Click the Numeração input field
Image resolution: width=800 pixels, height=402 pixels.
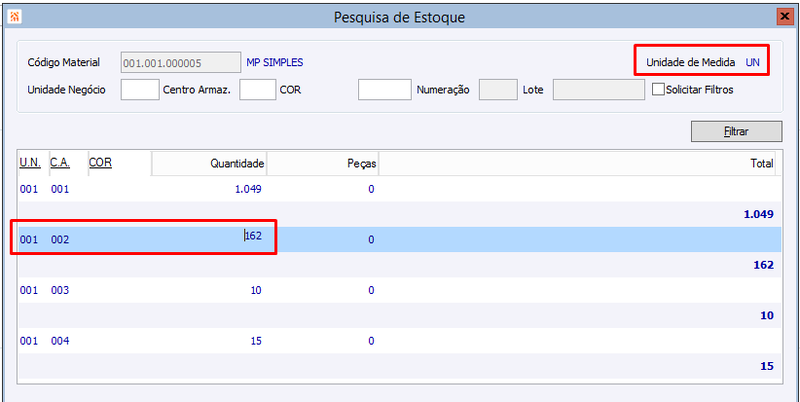(x=498, y=89)
